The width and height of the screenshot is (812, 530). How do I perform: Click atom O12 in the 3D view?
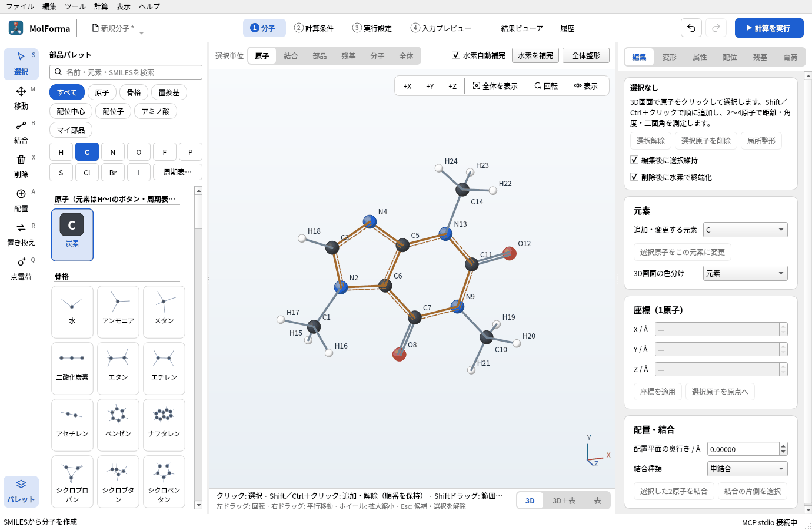[510, 253]
